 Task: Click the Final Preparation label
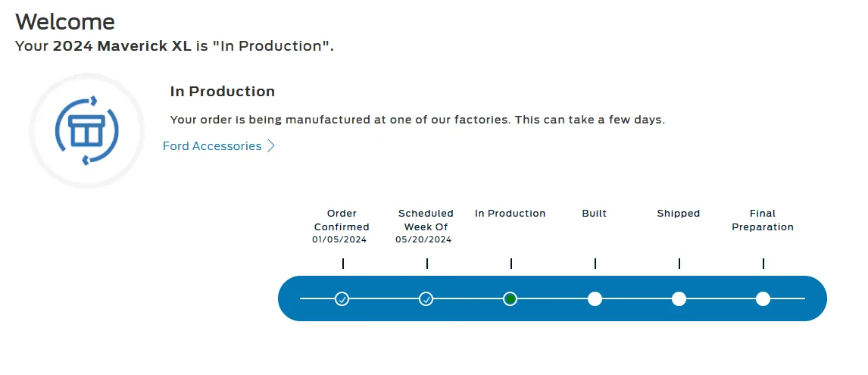click(763, 220)
